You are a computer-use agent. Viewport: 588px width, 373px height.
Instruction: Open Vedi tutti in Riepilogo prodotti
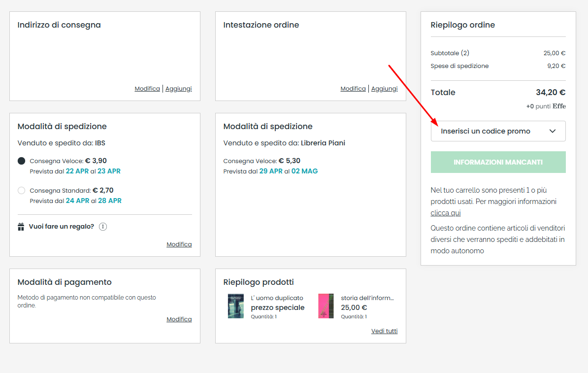(384, 331)
